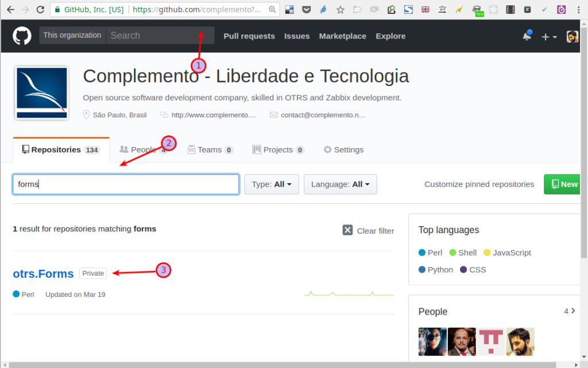The width and height of the screenshot is (588, 368).
Task: Bookmark the page using the star icon
Action: tap(340, 9)
